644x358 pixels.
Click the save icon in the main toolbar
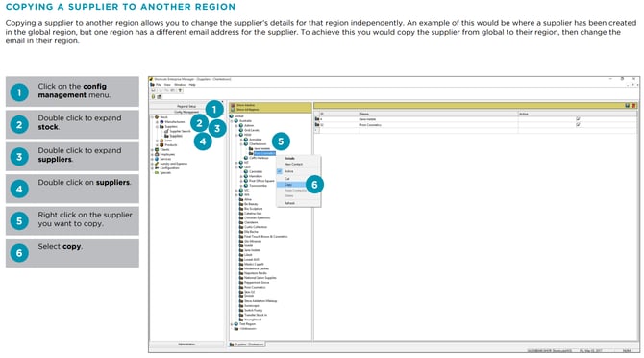tap(153, 90)
